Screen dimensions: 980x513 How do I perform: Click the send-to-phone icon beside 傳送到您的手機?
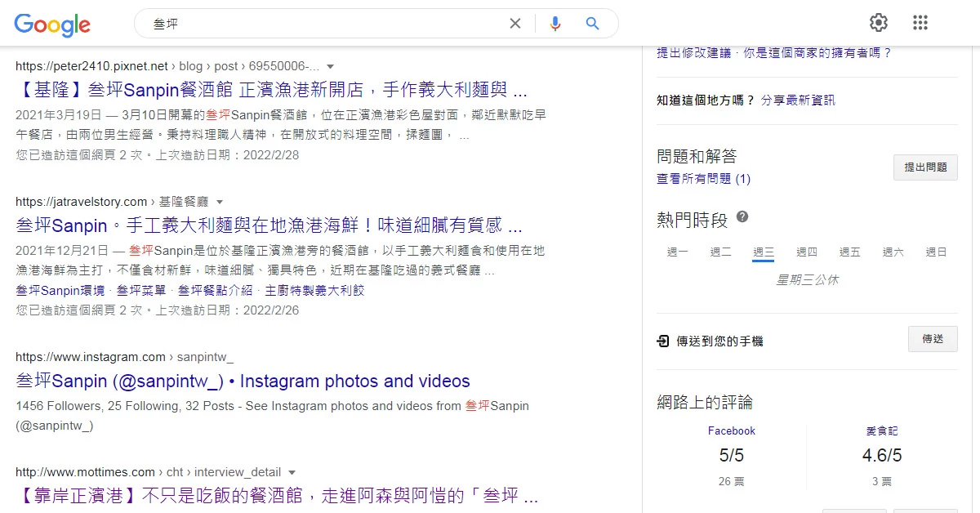click(663, 341)
